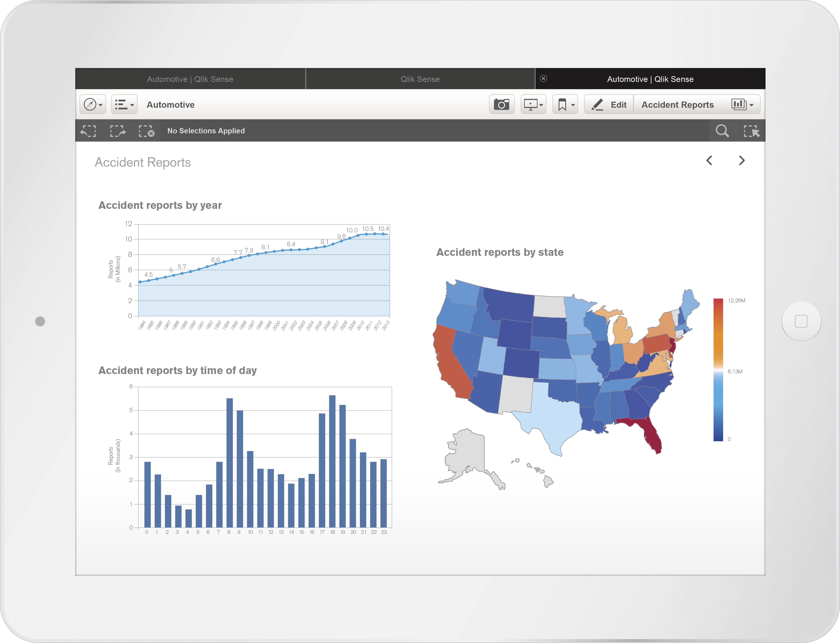The height and width of the screenshot is (643, 840).
Task: Go to the next sheet arrow
Action: click(742, 160)
